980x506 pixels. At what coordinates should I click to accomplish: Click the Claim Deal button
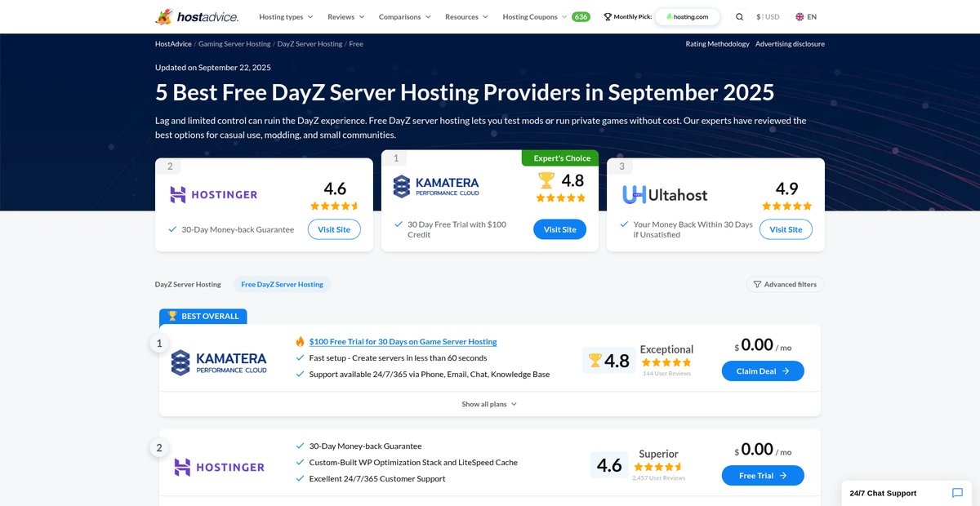point(763,371)
